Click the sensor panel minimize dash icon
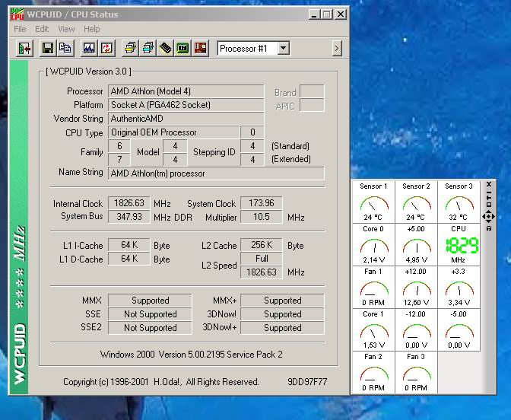Viewport: 511px width, 420px height. coord(489,192)
